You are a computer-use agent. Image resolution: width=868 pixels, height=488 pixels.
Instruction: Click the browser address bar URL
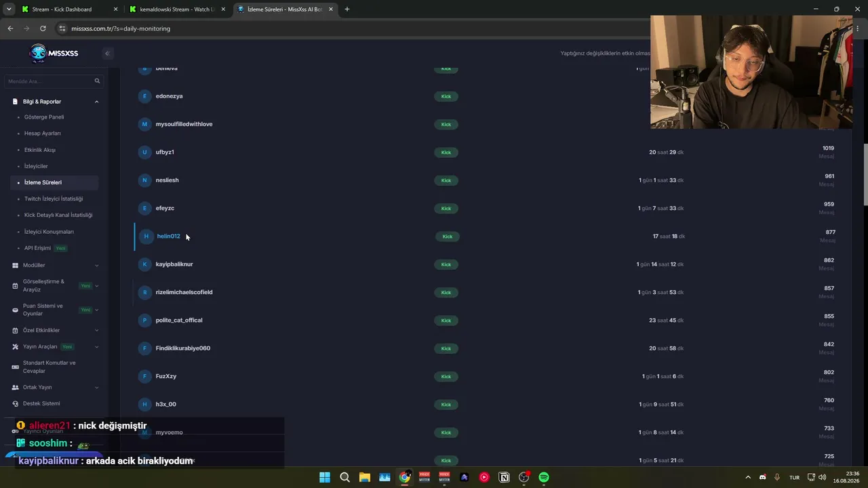121,28
